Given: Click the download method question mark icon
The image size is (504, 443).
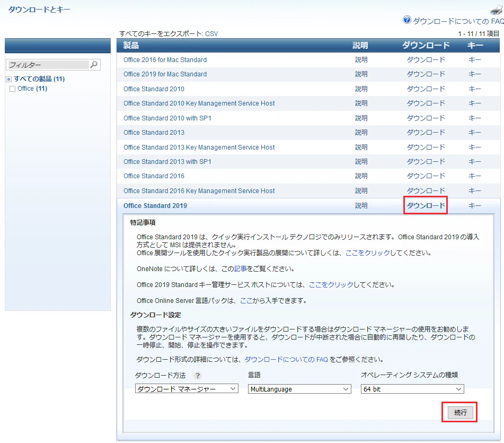Looking at the screenshot, I should click(198, 376).
